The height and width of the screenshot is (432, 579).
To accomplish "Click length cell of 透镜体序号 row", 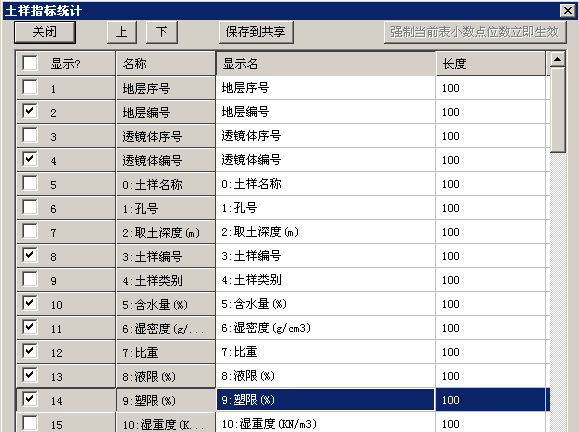I will coord(491,136).
